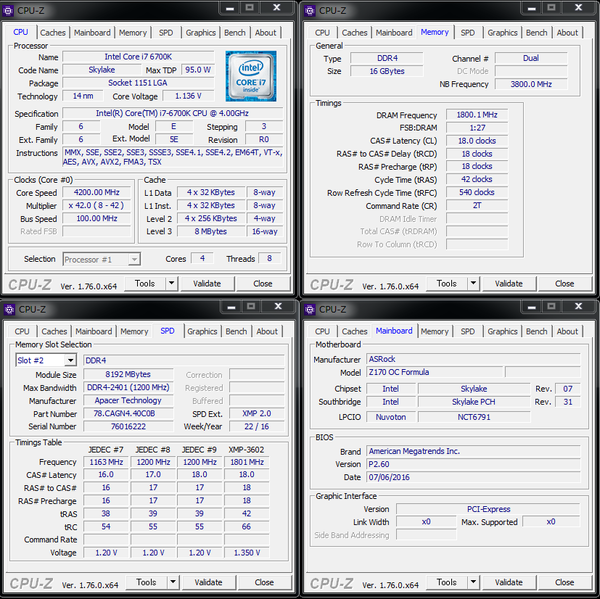600x599 pixels.
Task: Click Validate button in Memory window
Action: [x=509, y=284]
